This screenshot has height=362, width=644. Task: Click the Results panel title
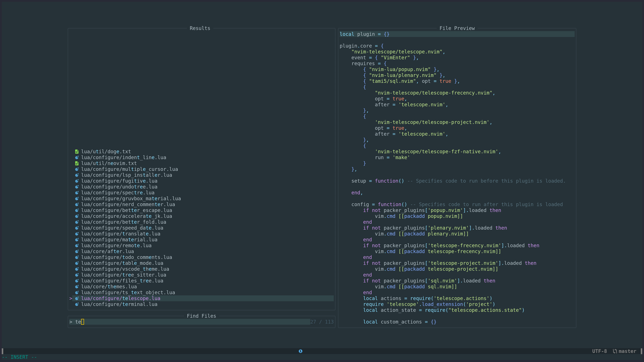click(200, 28)
